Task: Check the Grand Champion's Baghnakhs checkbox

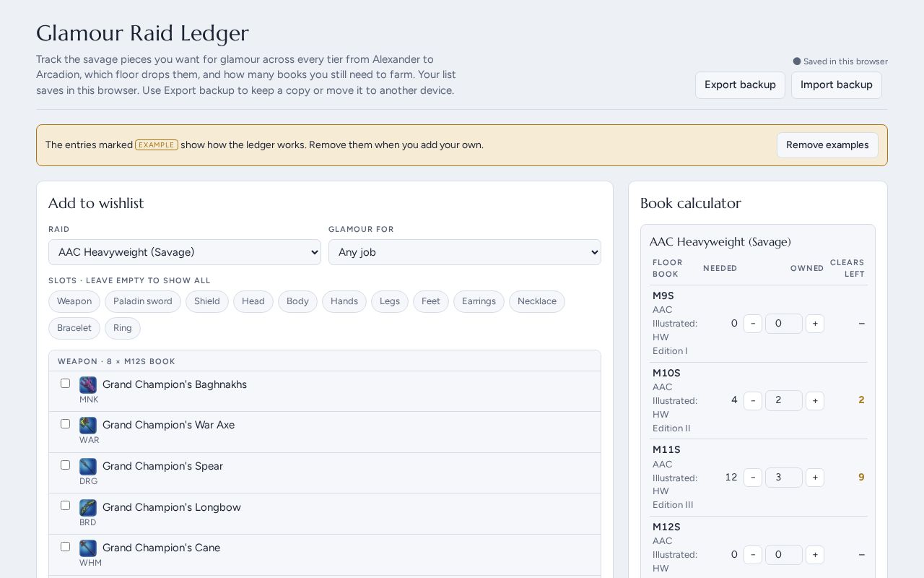Action: [65, 384]
